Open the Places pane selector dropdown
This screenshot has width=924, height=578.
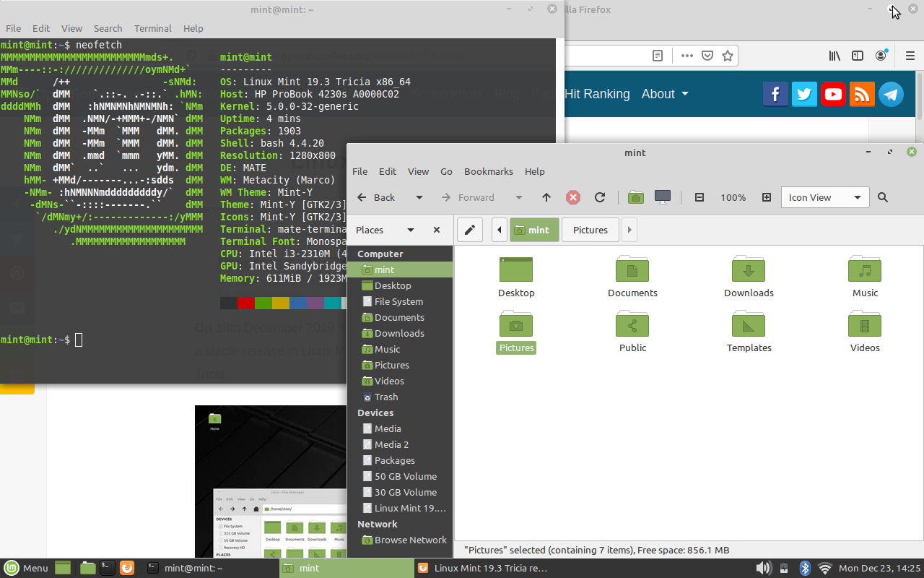pyautogui.click(x=411, y=230)
